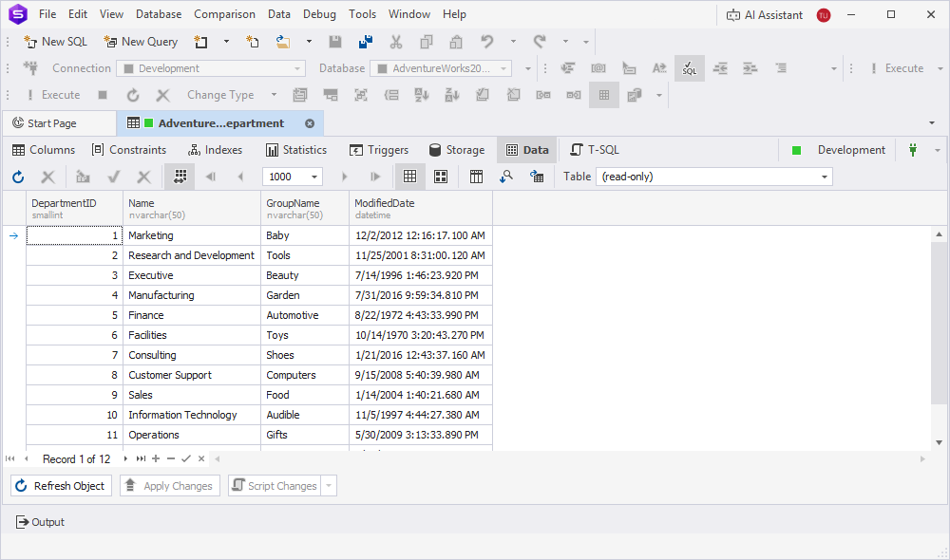The height and width of the screenshot is (560, 950).
Task: Switch to card view layout icon
Action: coord(441,177)
